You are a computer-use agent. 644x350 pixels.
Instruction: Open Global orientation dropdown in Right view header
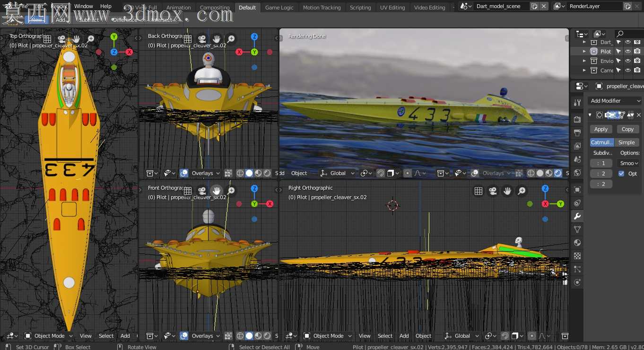point(461,336)
